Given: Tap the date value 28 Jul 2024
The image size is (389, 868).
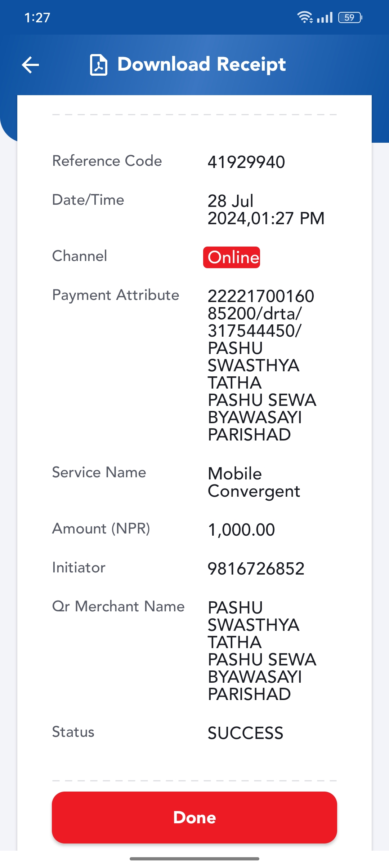Looking at the screenshot, I should 266,209.
